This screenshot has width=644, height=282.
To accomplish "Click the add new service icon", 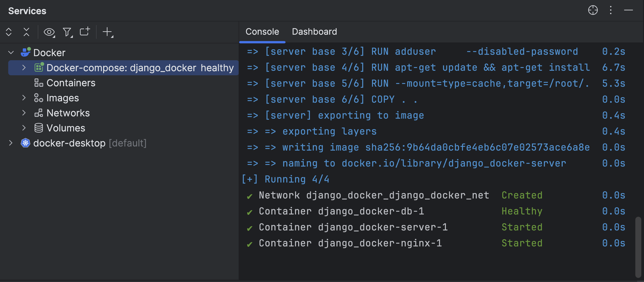I will 108,32.
